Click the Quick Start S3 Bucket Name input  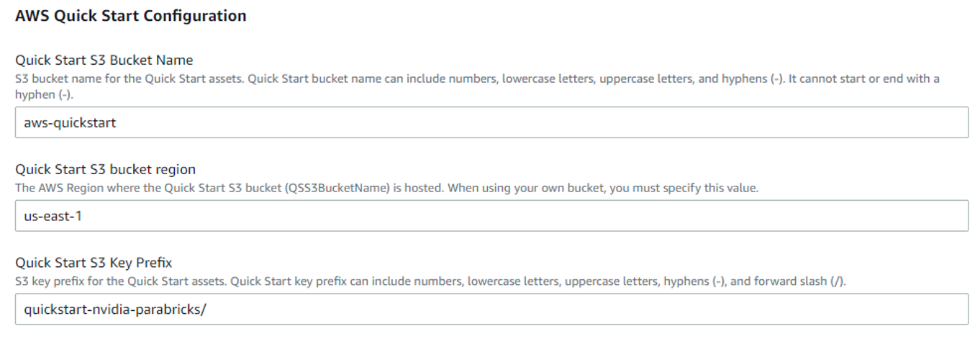pos(491,123)
